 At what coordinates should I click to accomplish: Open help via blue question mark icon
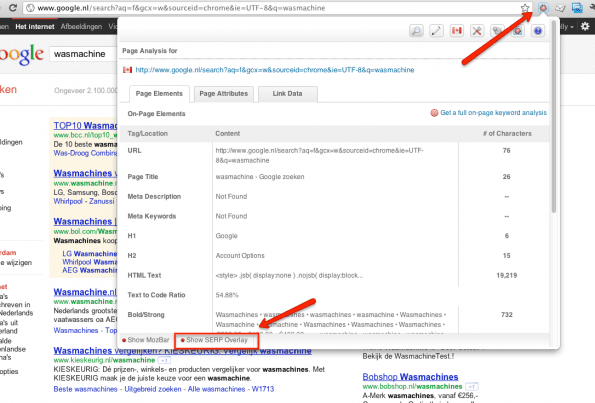click(538, 30)
